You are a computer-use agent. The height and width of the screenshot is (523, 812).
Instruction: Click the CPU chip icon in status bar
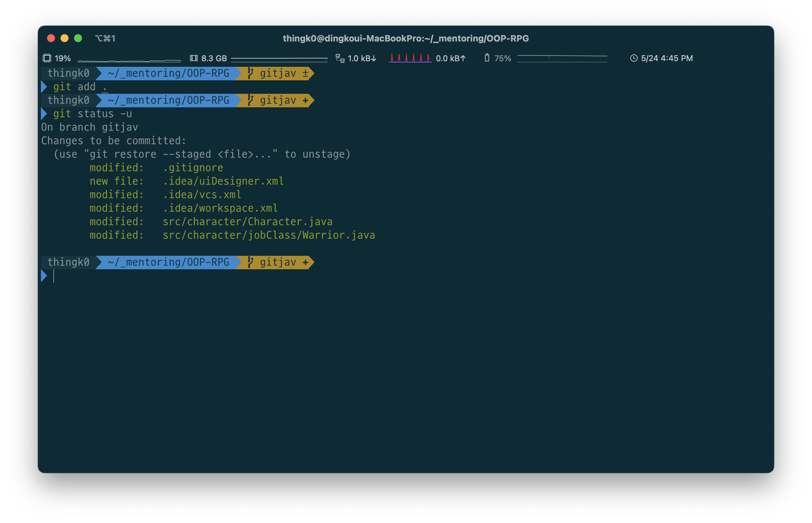(47, 58)
